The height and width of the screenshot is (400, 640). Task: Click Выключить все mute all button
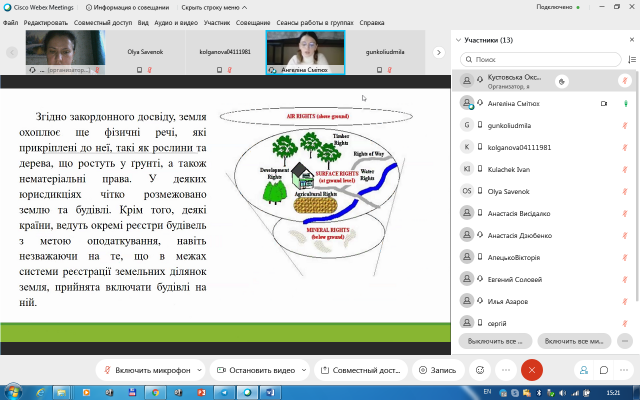(497, 341)
